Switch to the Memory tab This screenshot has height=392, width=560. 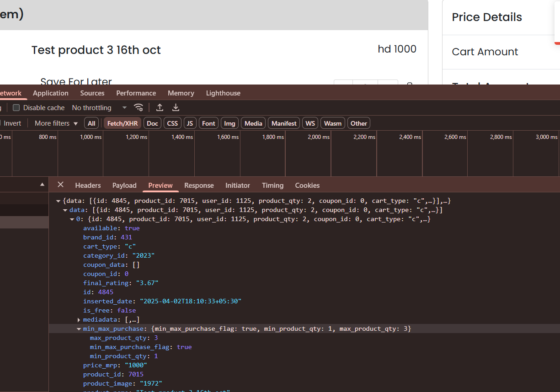[x=181, y=93]
